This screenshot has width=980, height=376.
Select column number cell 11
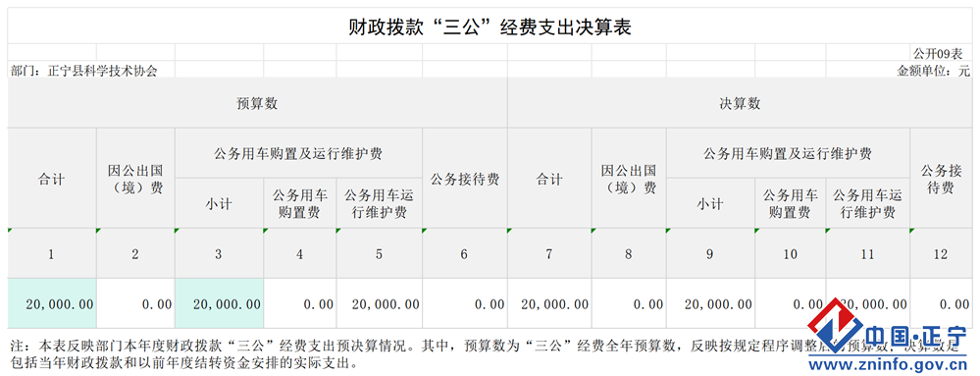[868, 254]
